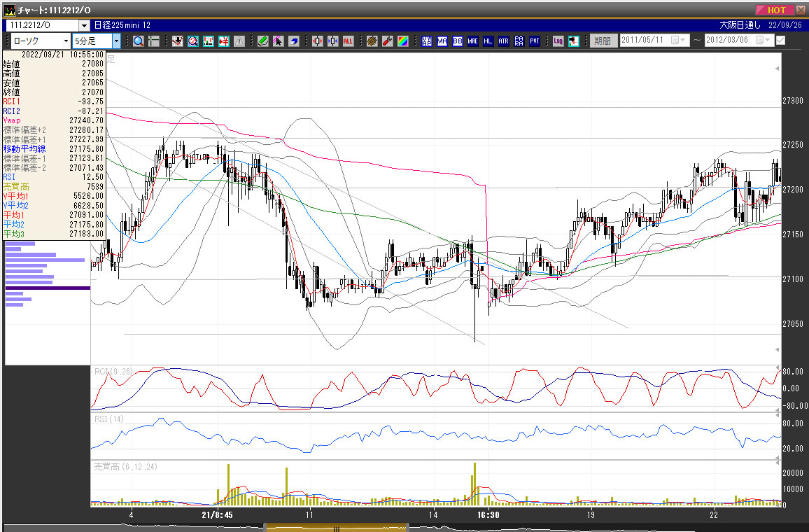Click the RCI1 value row
Image resolution: width=809 pixels, height=532 pixels.
tap(54, 101)
